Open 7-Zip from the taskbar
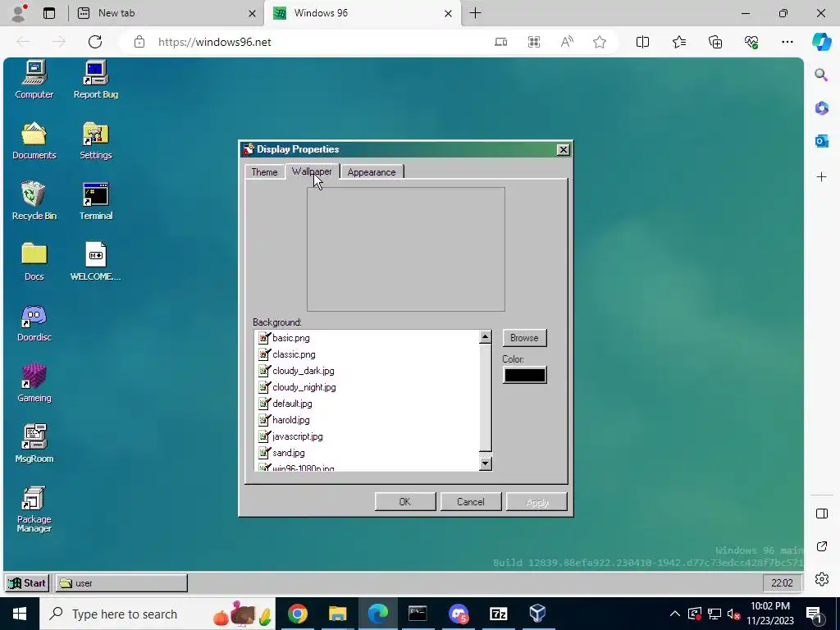The width and height of the screenshot is (840, 630). click(x=498, y=614)
